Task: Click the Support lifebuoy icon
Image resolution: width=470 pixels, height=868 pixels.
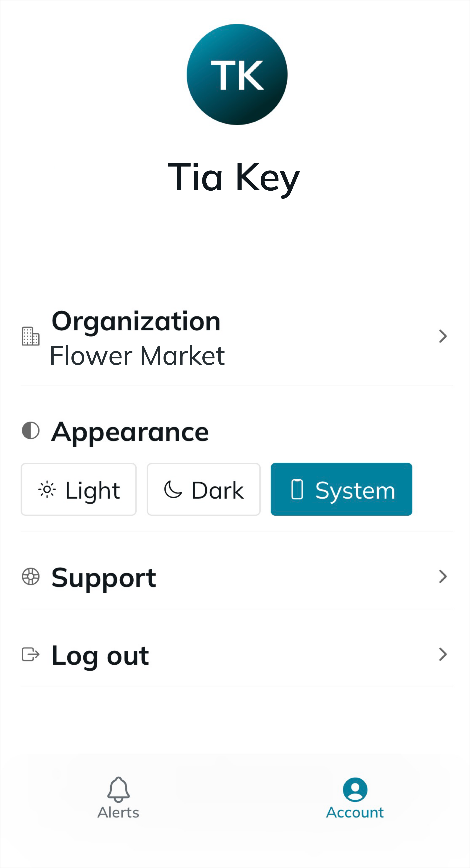Action: [x=31, y=577]
